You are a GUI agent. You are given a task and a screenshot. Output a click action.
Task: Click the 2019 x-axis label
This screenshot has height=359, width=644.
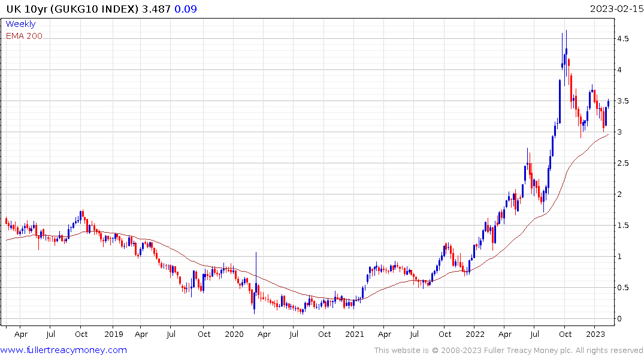pyautogui.click(x=114, y=334)
